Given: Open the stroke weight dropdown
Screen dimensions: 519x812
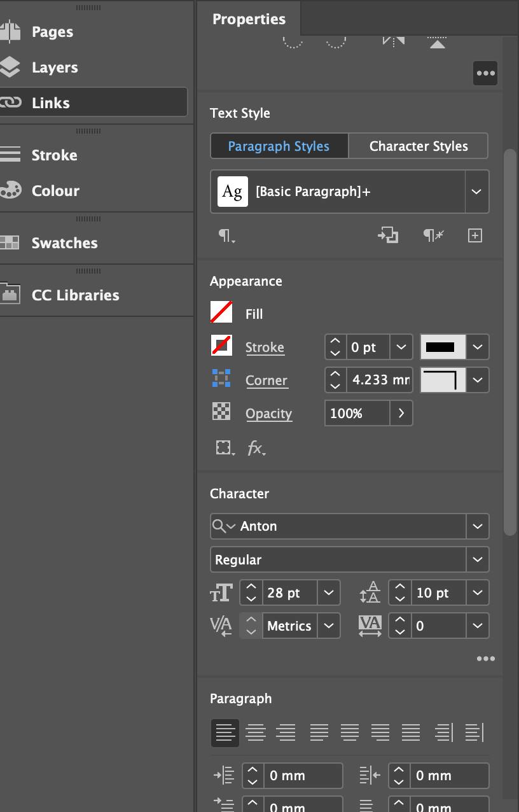Looking at the screenshot, I should 401,347.
